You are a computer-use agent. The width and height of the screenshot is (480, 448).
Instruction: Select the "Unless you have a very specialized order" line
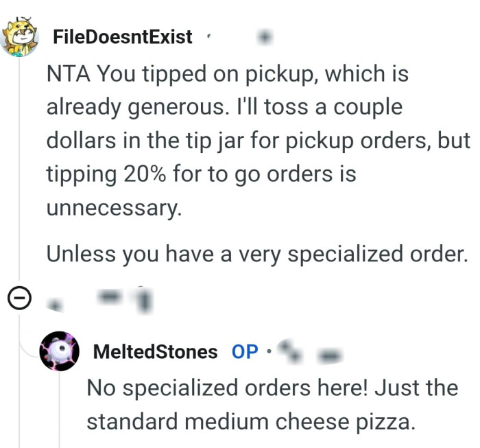(256, 254)
